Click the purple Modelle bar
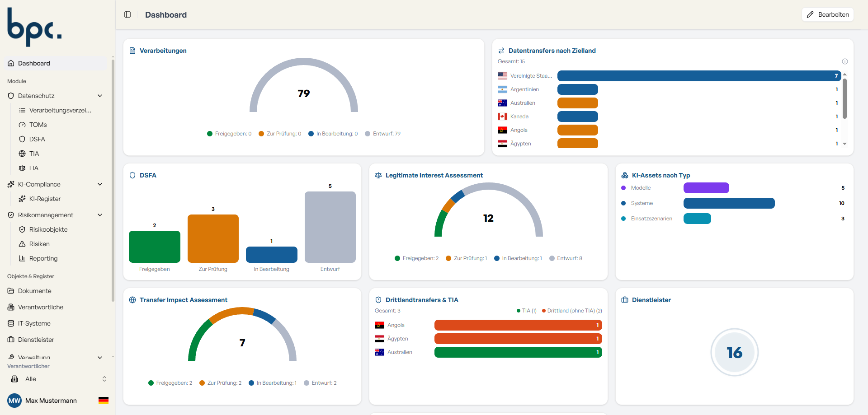Viewport: 868px width, 415px height. coord(706,188)
